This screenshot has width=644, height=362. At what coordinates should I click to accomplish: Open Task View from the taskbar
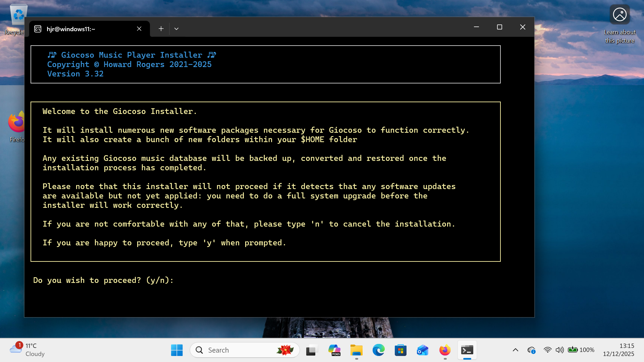312,350
